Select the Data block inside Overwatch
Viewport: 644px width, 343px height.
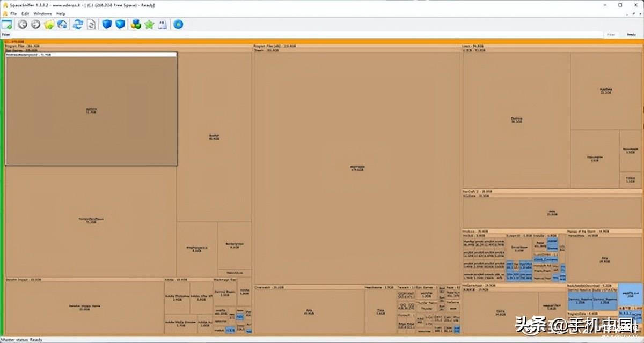(x=310, y=311)
